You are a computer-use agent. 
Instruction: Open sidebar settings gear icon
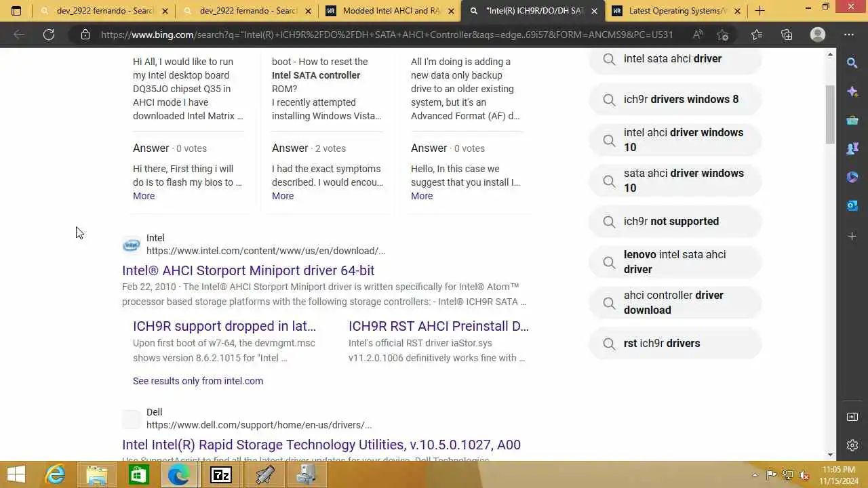pos(852,445)
